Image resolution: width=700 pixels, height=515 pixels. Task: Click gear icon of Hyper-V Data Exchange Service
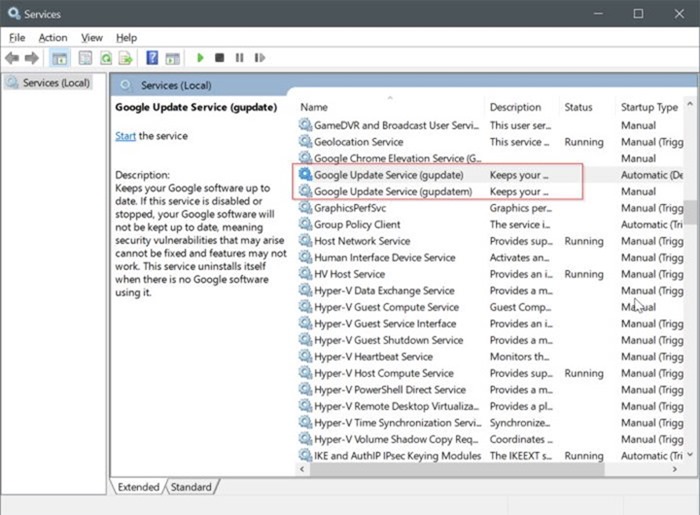[305, 290]
